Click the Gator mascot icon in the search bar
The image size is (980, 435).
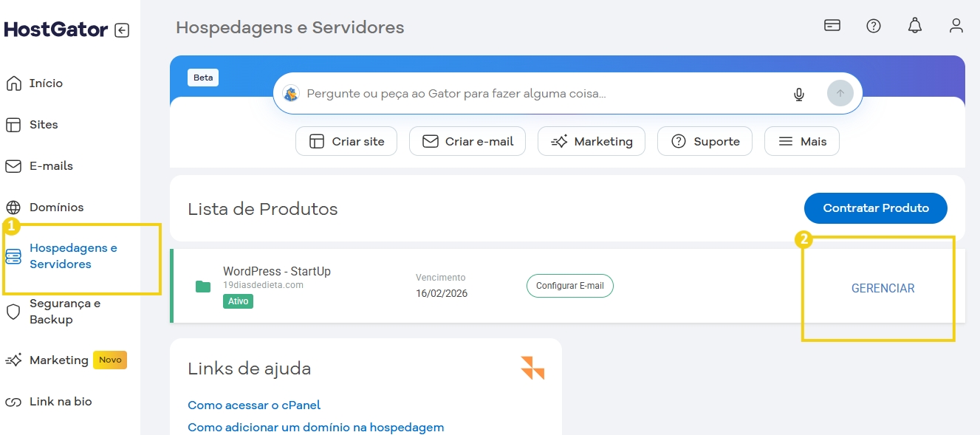pyautogui.click(x=292, y=93)
